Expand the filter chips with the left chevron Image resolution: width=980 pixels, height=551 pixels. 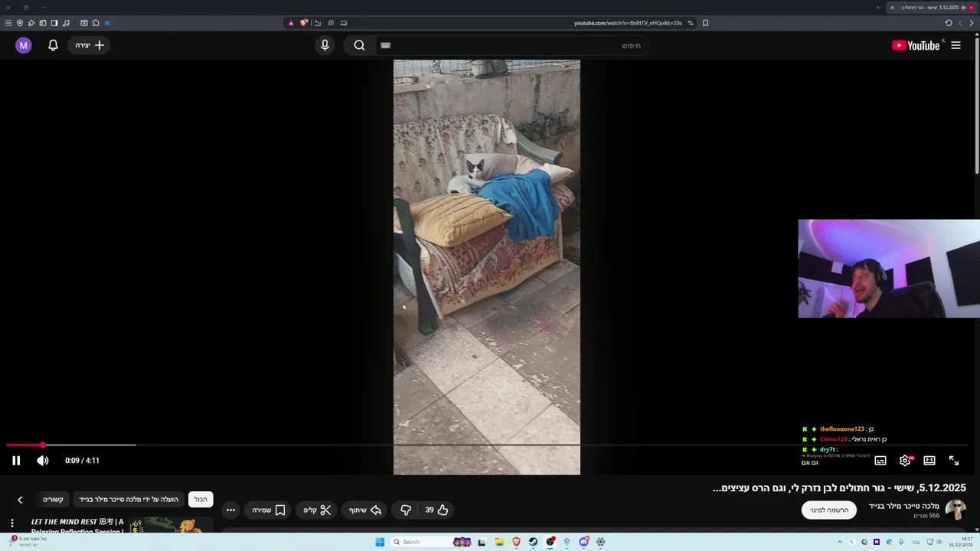tap(20, 500)
